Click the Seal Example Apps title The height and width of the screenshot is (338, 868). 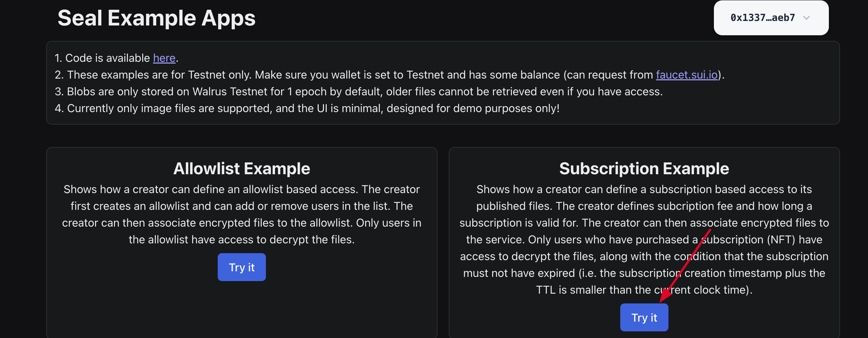(156, 18)
